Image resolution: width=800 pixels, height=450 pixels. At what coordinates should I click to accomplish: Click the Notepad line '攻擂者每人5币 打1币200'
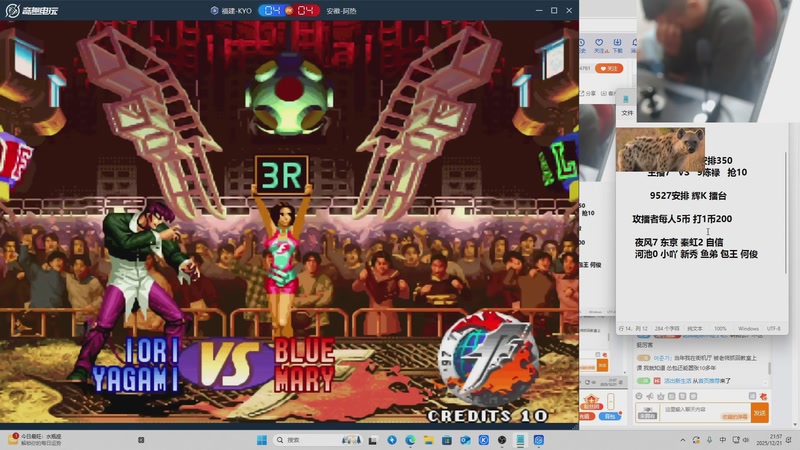coord(682,219)
